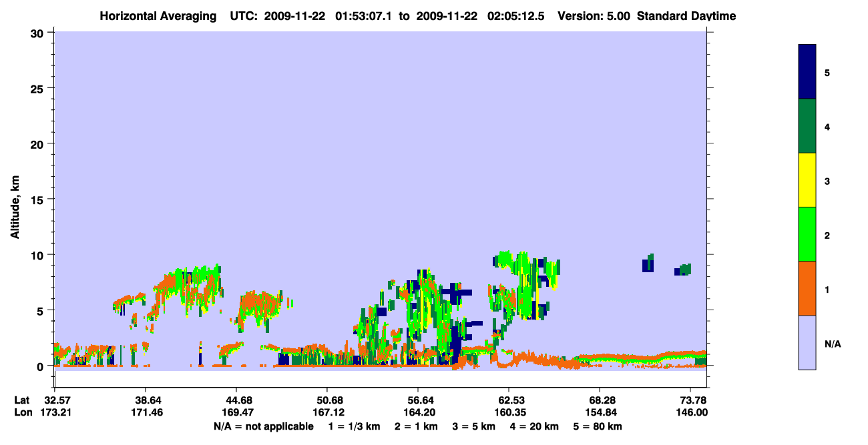Viewport: 868px width, 445px height.
Task: Click the lavender N/A legend swatch
Action: click(807, 342)
